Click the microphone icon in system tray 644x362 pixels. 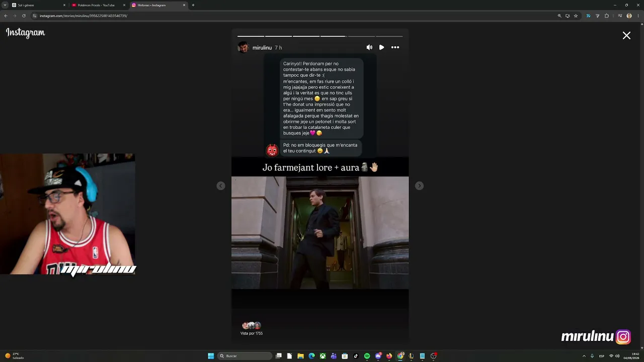pyautogui.click(x=592, y=356)
